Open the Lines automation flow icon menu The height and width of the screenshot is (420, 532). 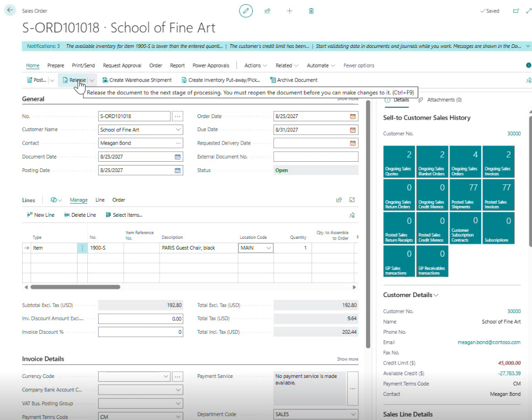(x=56, y=200)
